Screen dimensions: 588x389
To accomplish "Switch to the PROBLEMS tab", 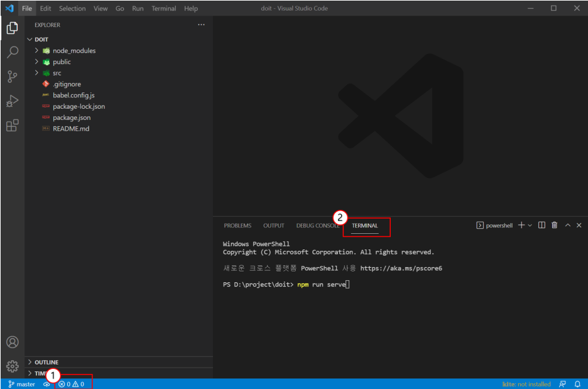I will tap(237, 226).
